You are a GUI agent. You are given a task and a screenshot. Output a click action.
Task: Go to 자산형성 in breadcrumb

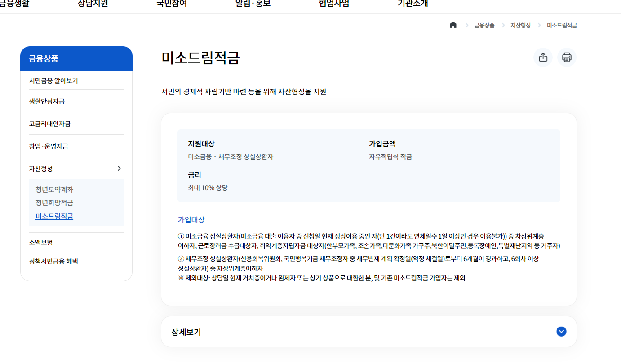coord(520,25)
